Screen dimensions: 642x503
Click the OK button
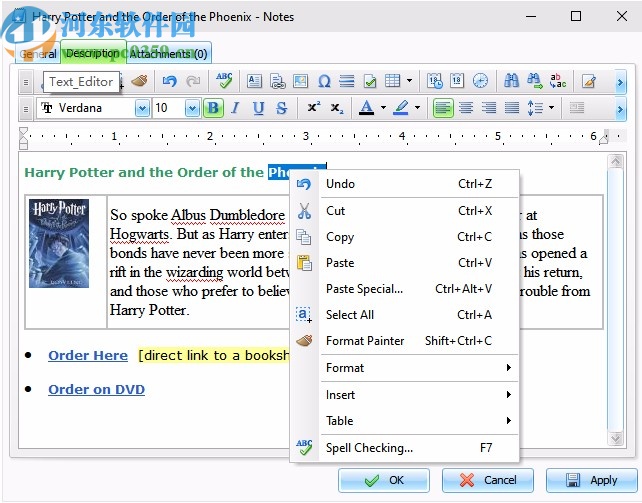coord(384,480)
